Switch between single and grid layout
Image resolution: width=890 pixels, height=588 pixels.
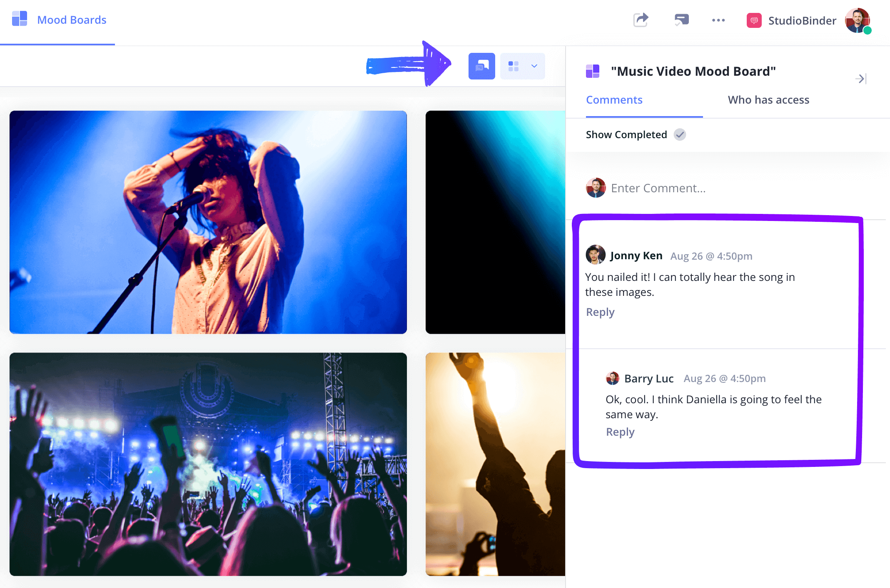[521, 65]
